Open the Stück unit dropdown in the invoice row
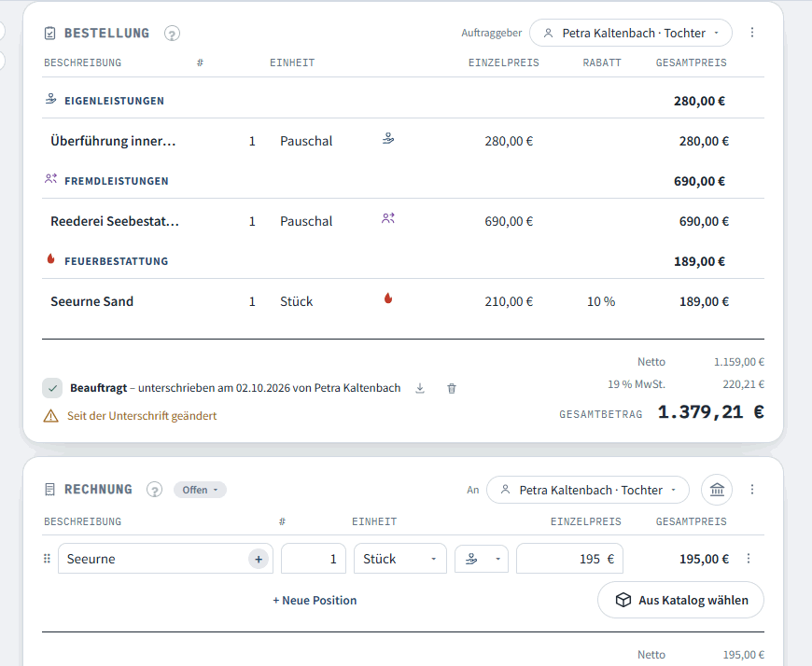Image resolution: width=812 pixels, height=666 pixels. tap(399, 559)
